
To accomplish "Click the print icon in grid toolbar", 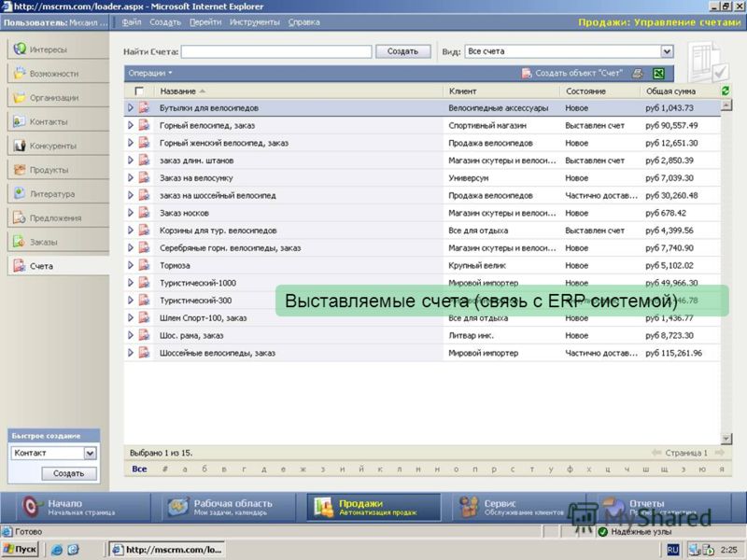I will [638, 74].
